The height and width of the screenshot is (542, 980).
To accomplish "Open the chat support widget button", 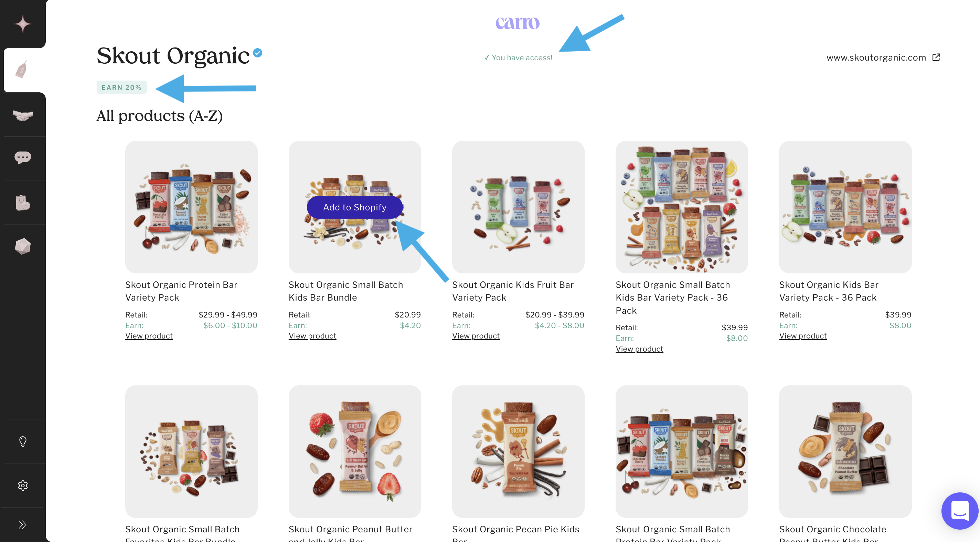I will click(x=959, y=511).
